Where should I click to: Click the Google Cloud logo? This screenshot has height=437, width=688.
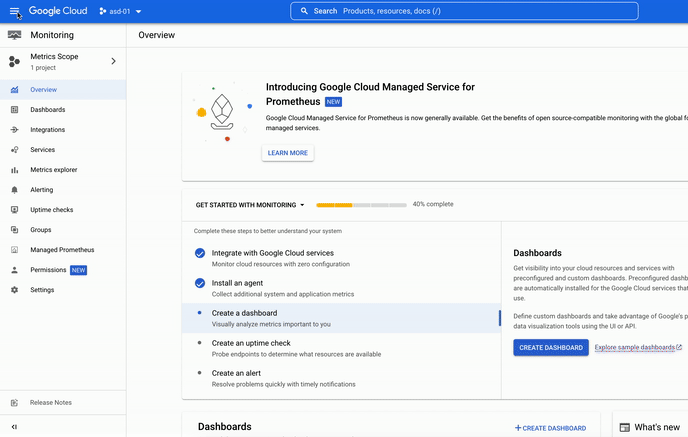(58, 11)
